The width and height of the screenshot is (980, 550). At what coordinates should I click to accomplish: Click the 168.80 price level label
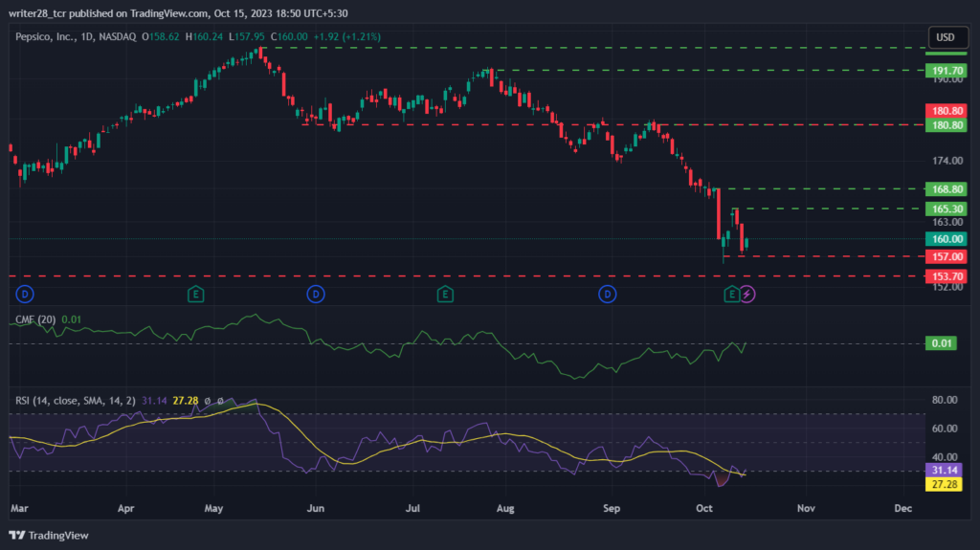[x=947, y=188]
